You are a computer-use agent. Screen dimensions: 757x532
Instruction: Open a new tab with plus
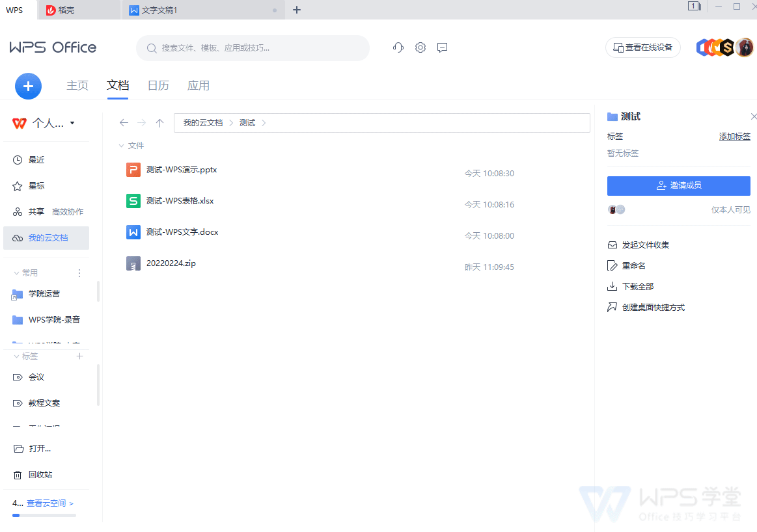click(297, 10)
